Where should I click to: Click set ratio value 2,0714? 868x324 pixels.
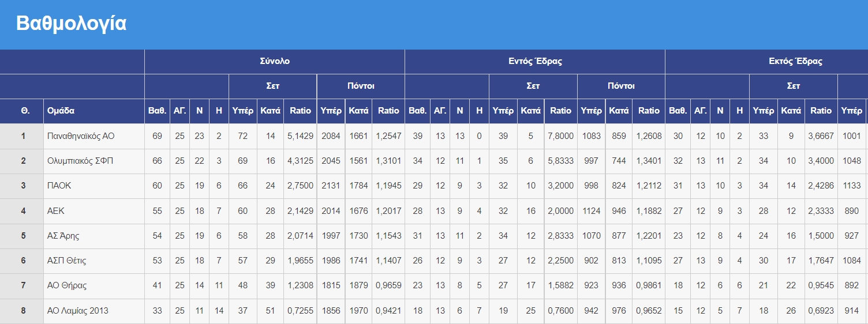[300, 236]
